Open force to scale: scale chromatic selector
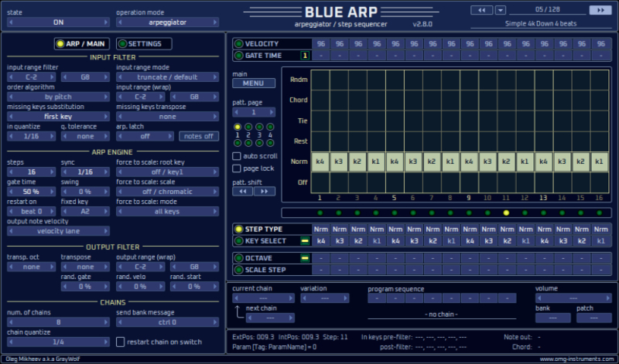Screen dimensions: 619x364 point(167,192)
